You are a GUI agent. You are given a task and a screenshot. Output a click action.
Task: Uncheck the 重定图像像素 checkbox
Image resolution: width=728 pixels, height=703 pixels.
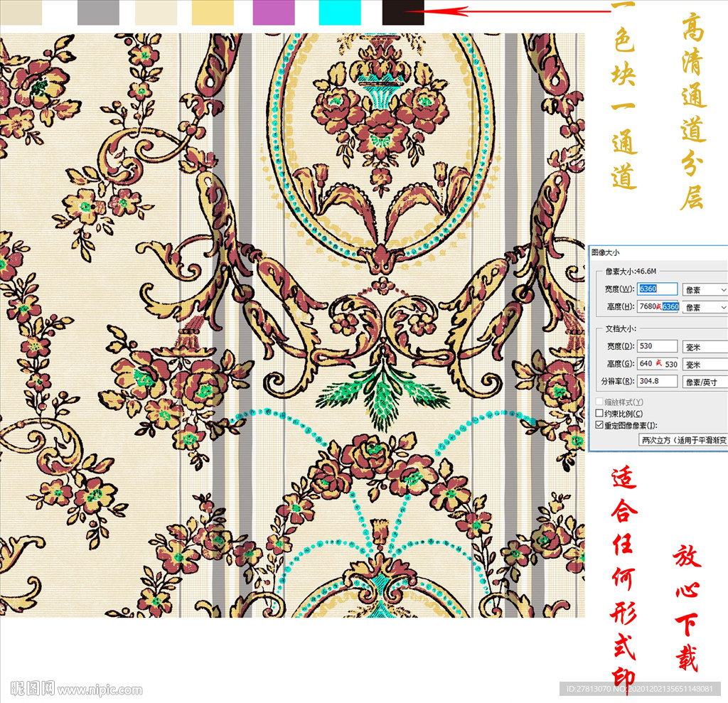tap(599, 425)
